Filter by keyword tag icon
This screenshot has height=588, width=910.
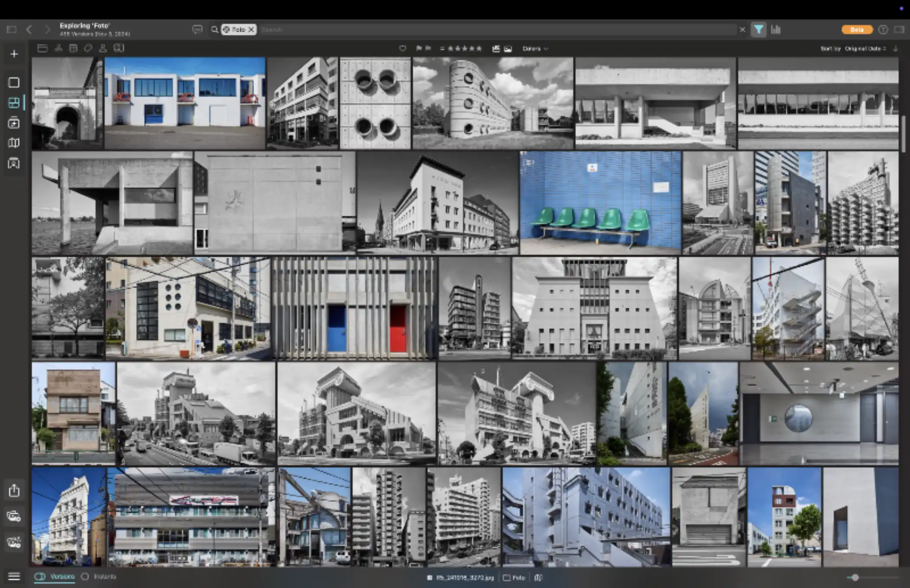88,49
